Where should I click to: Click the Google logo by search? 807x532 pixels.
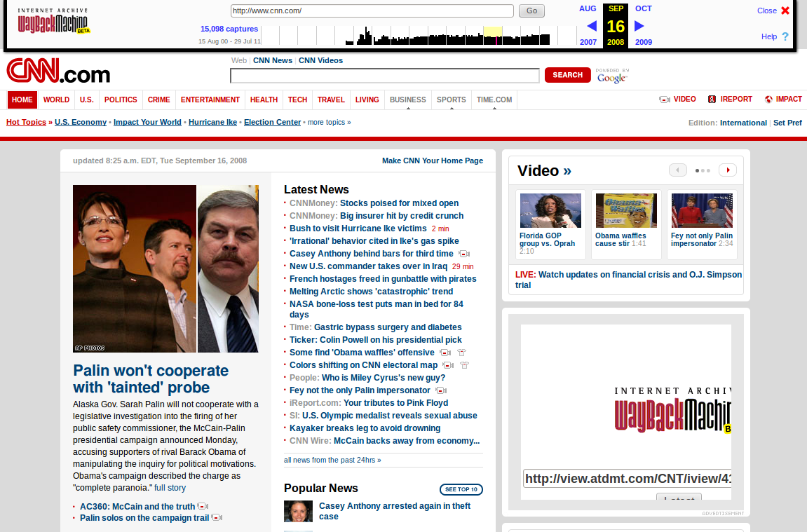[x=612, y=78]
